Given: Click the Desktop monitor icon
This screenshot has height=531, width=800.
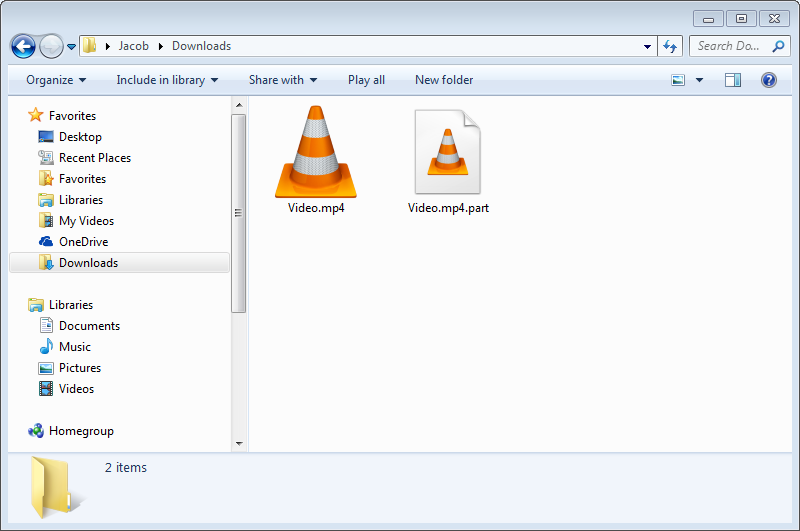Looking at the screenshot, I should coord(45,137).
